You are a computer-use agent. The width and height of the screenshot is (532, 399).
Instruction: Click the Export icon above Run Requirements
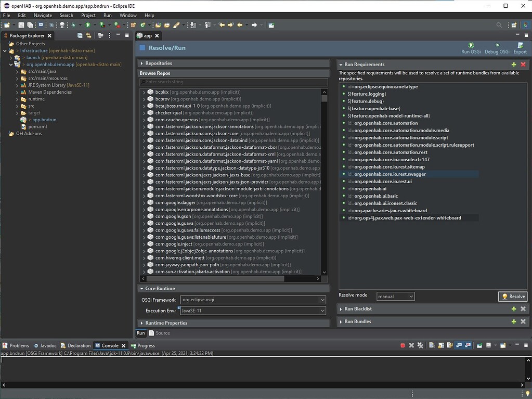(520, 48)
